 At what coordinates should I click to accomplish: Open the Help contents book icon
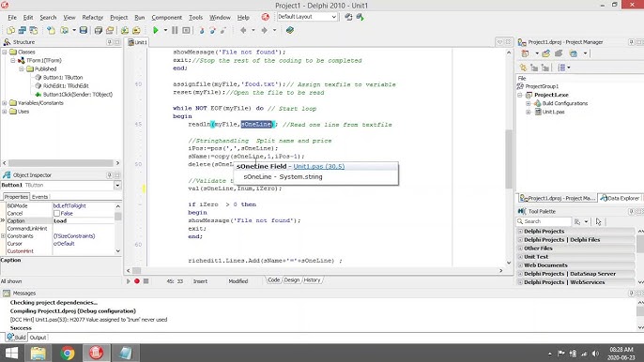coord(290,30)
